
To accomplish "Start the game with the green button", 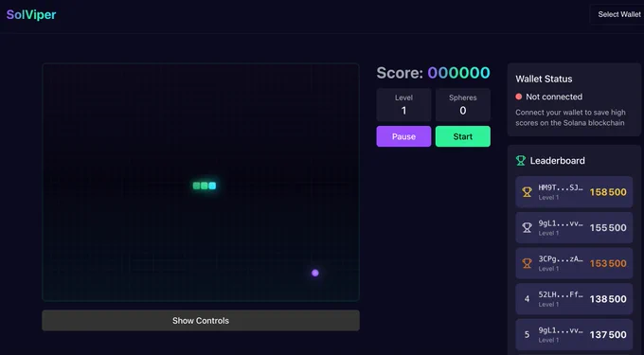I will tap(463, 136).
